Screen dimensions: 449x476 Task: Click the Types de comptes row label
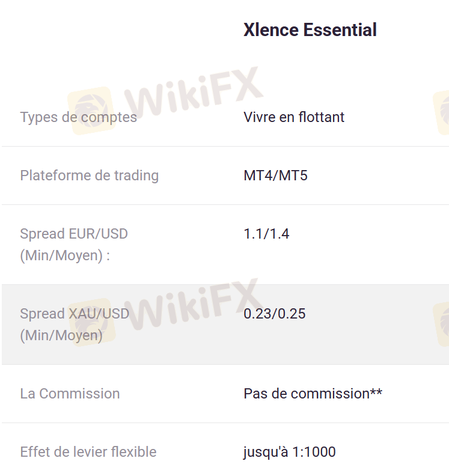click(78, 117)
